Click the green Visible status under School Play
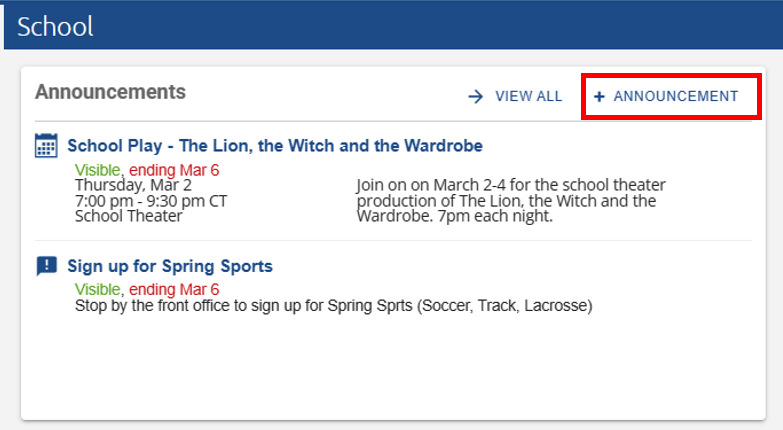783x430 pixels. tap(98, 170)
